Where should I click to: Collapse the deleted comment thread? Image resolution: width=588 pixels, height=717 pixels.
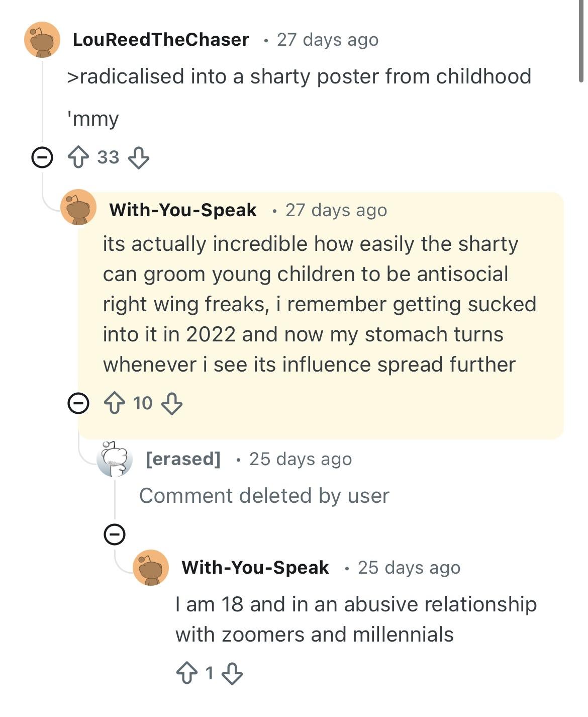tap(115, 534)
